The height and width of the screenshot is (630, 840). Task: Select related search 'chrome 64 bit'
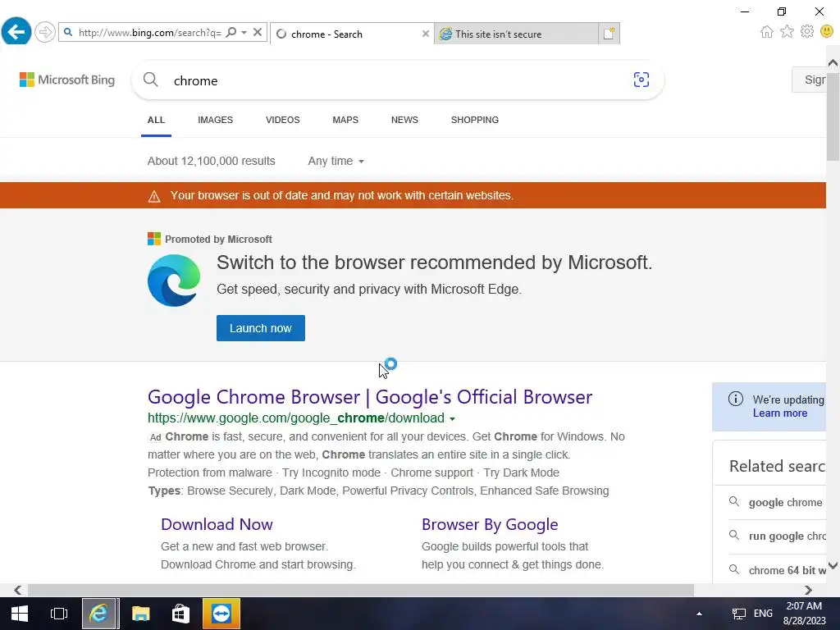(x=777, y=571)
